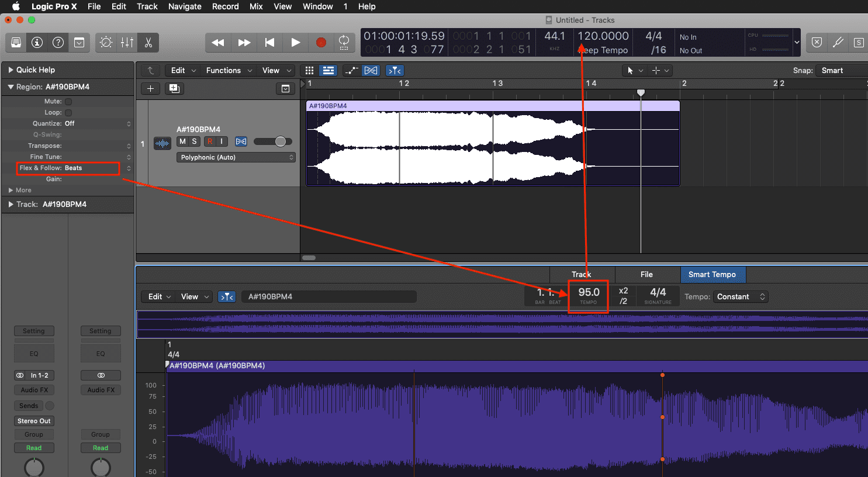This screenshot has width=868, height=477.
Task: Solo track A#190BPM4
Action: 195,141
